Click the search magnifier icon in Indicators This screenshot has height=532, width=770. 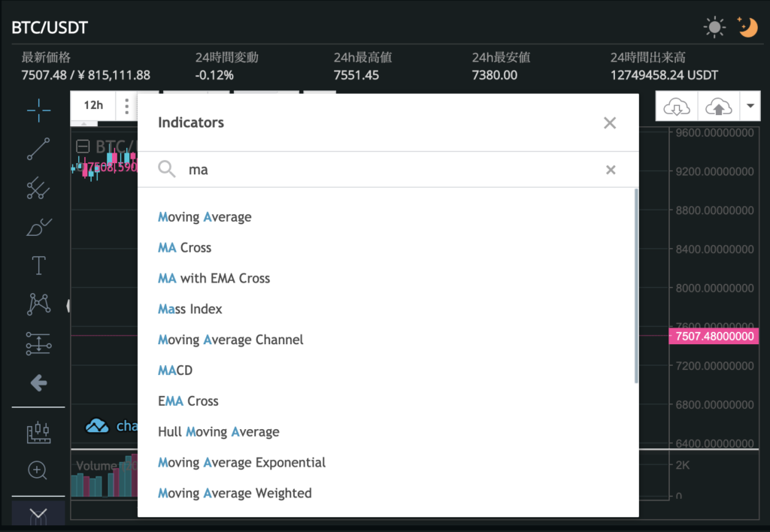(166, 169)
